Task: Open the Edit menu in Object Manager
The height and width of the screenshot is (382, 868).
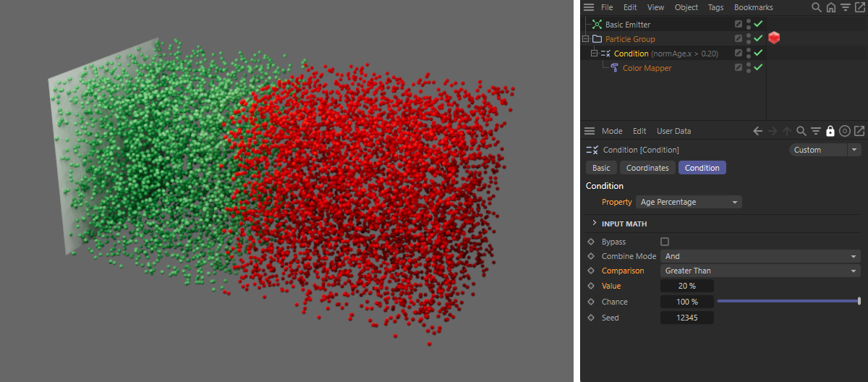Action: (x=630, y=7)
